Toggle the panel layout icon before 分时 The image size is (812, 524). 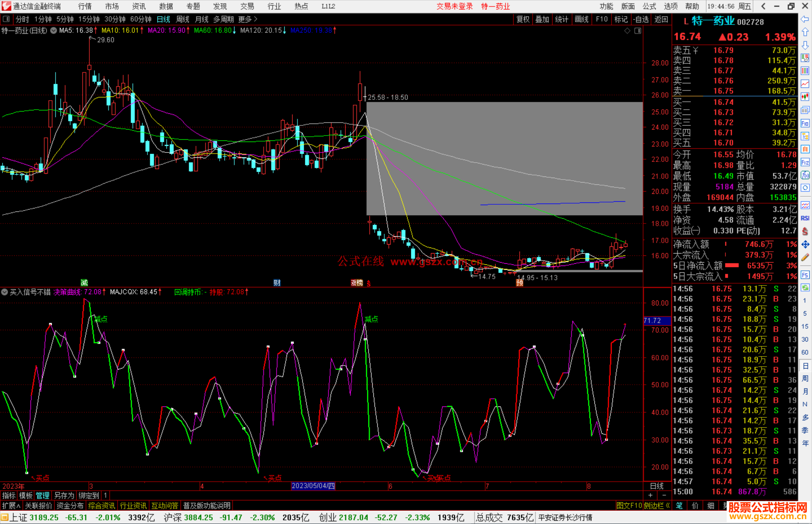[x=6, y=19]
